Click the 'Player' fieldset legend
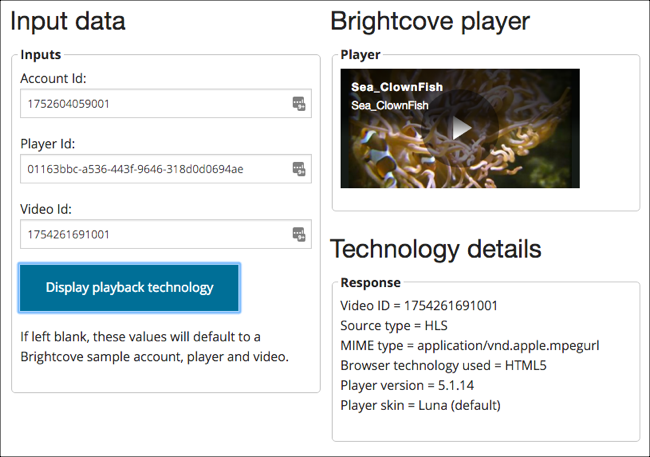The image size is (650, 457). [360, 55]
